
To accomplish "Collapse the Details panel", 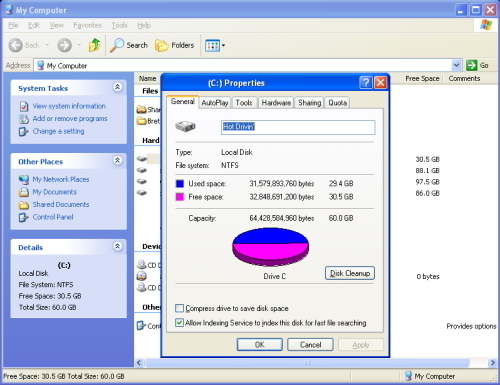I will point(117,247).
